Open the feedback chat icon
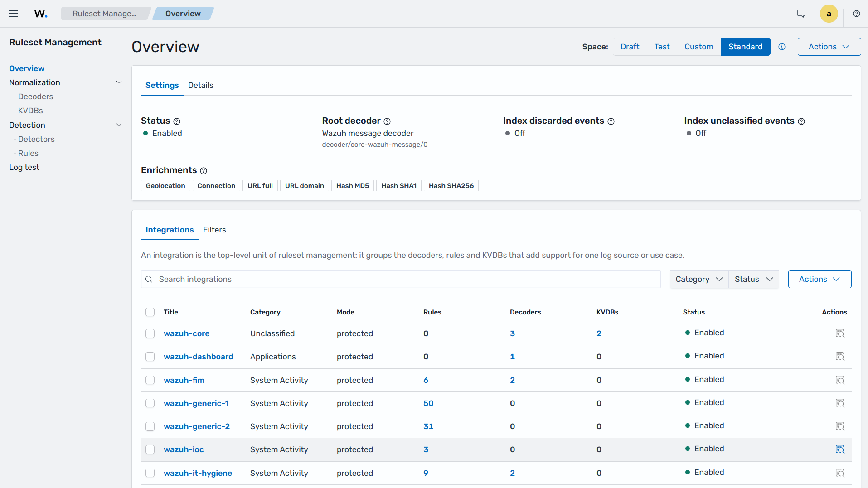The height and width of the screenshot is (488, 868). [801, 14]
